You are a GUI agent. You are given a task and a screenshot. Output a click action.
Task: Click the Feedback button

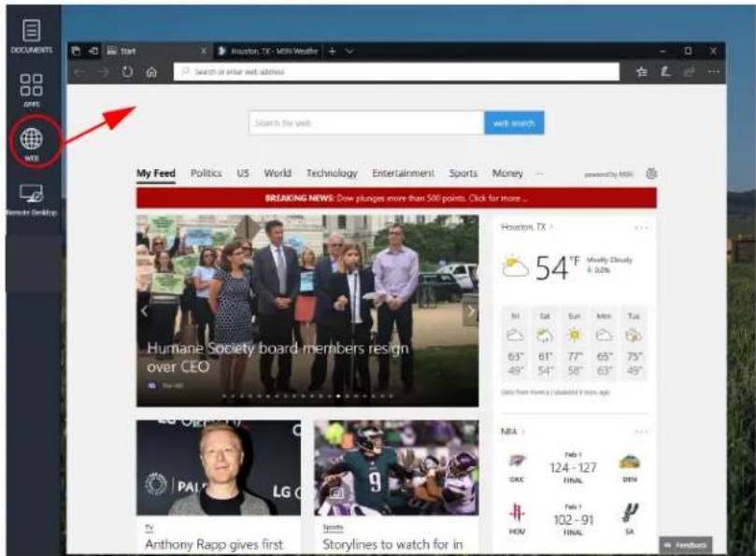click(686, 545)
